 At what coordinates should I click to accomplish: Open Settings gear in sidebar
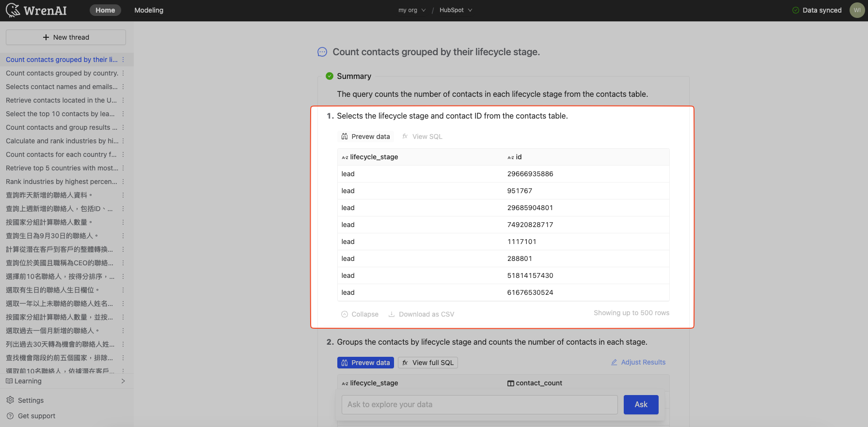(10, 400)
